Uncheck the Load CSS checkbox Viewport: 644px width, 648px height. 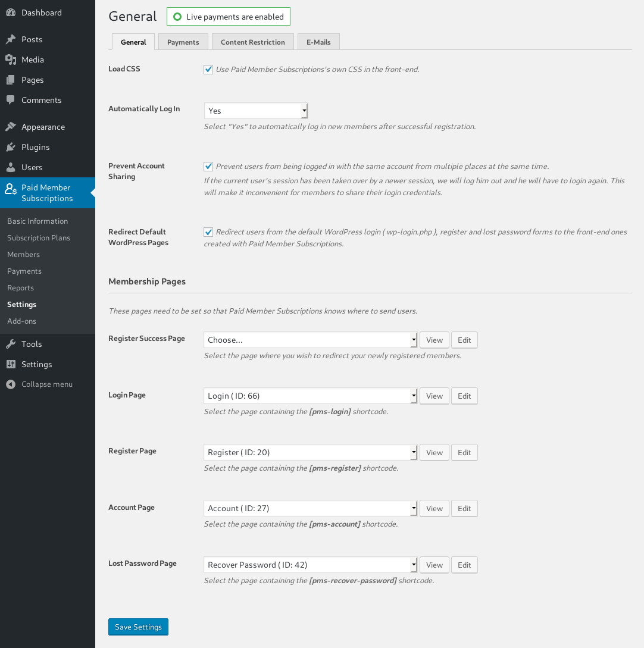click(x=208, y=70)
